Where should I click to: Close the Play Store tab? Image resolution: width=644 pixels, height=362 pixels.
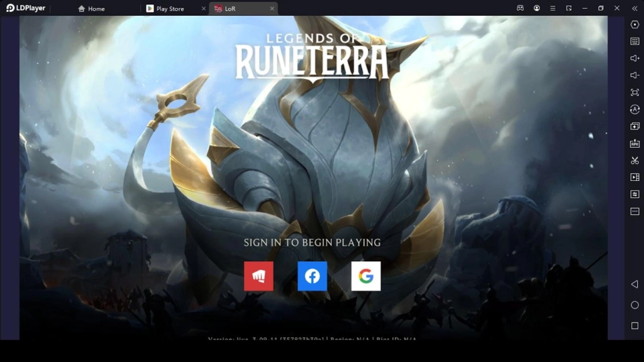click(x=203, y=9)
